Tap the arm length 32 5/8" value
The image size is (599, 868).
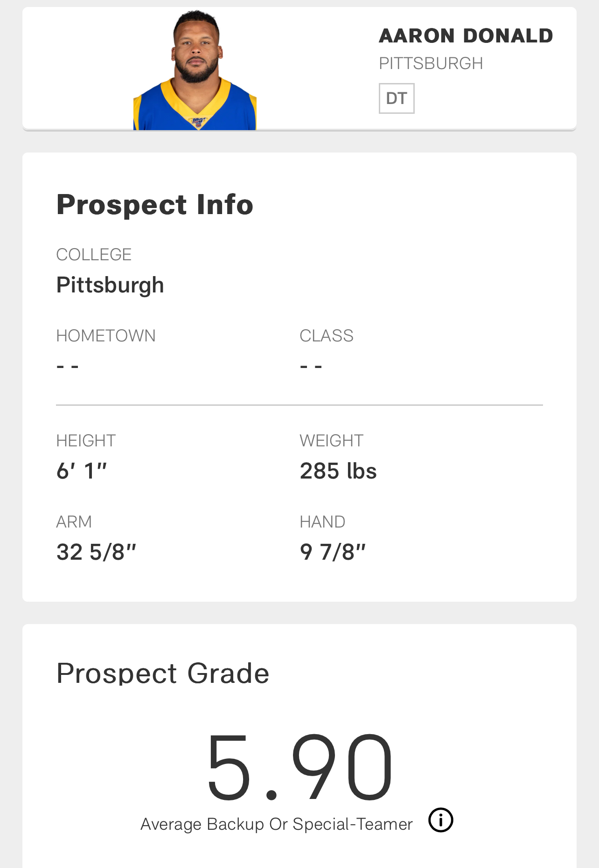pyautogui.click(x=96, y=552)
